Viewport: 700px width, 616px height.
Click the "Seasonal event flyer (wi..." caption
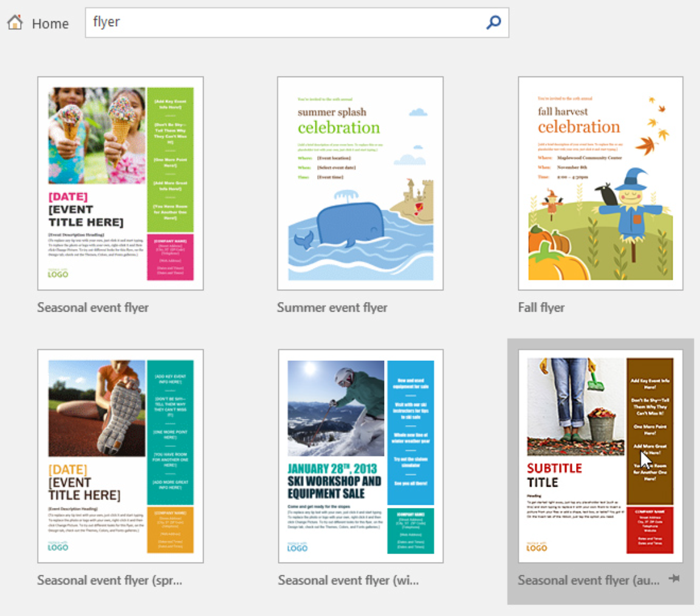(x=348, y=580)
